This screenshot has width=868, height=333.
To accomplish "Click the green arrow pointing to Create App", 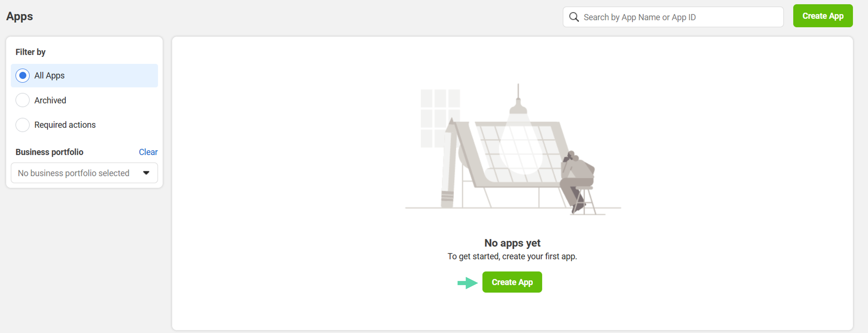I will (x=467, y=283).
